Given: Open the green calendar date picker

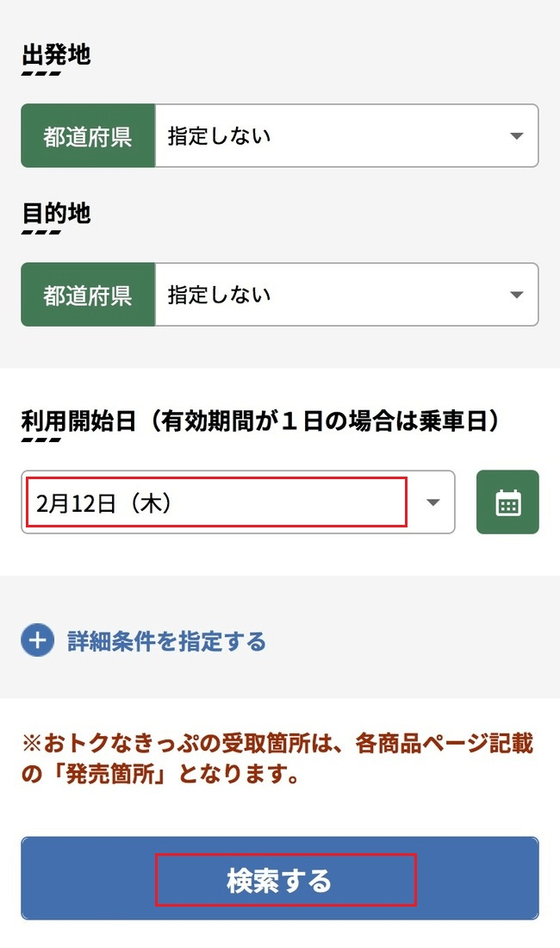Looking at the screenshot, I should [x=507, y=502].
